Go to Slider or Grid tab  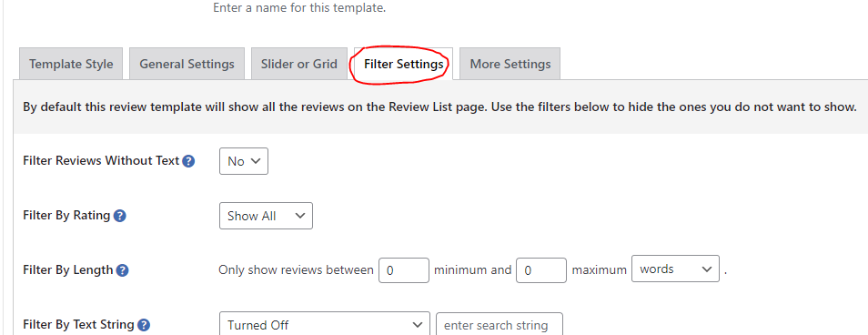coord(299,64)
